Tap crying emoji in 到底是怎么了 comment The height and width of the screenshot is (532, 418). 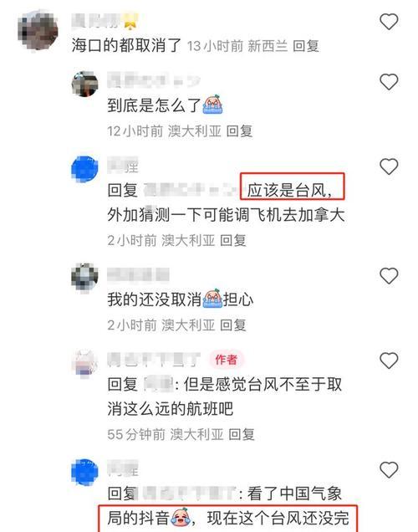[x=212, y=105]
